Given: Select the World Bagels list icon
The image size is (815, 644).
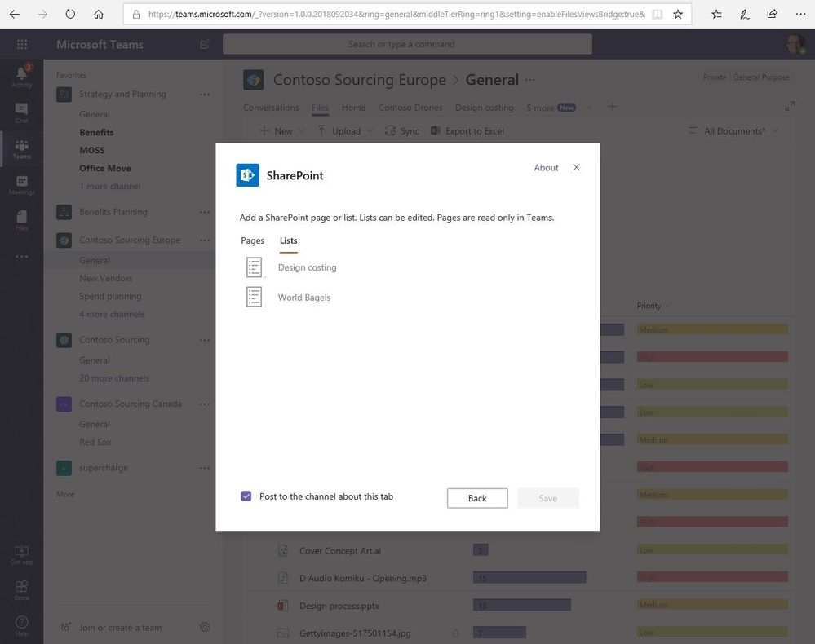Looking at the screenshot, I should pos(255,297).
